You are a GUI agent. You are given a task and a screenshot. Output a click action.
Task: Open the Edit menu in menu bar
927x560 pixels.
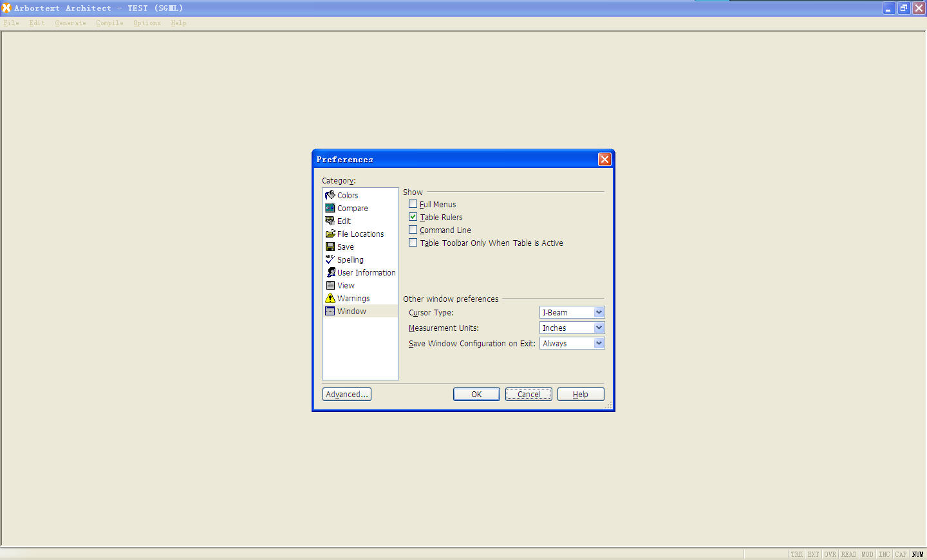coord(37,23)
